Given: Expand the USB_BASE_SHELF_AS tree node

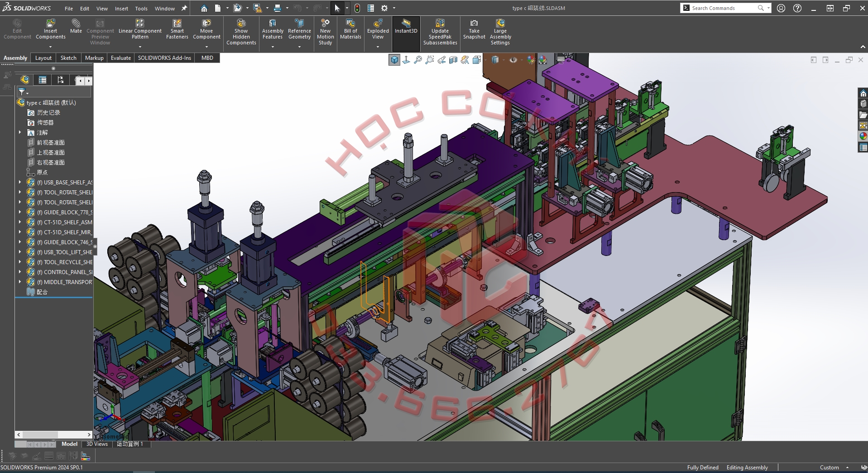Looking at the screenshot, I should pyautogui.click(x=20, y=183).
